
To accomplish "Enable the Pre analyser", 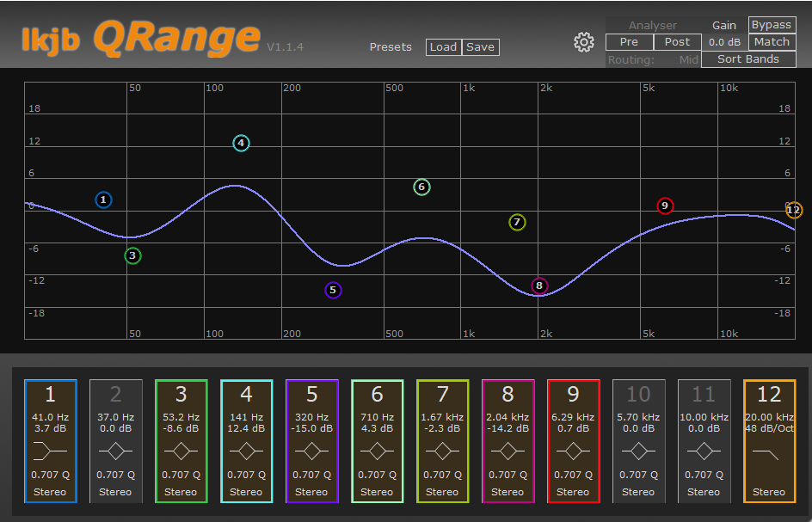I will pyautogui.click(x=629, y=41).
